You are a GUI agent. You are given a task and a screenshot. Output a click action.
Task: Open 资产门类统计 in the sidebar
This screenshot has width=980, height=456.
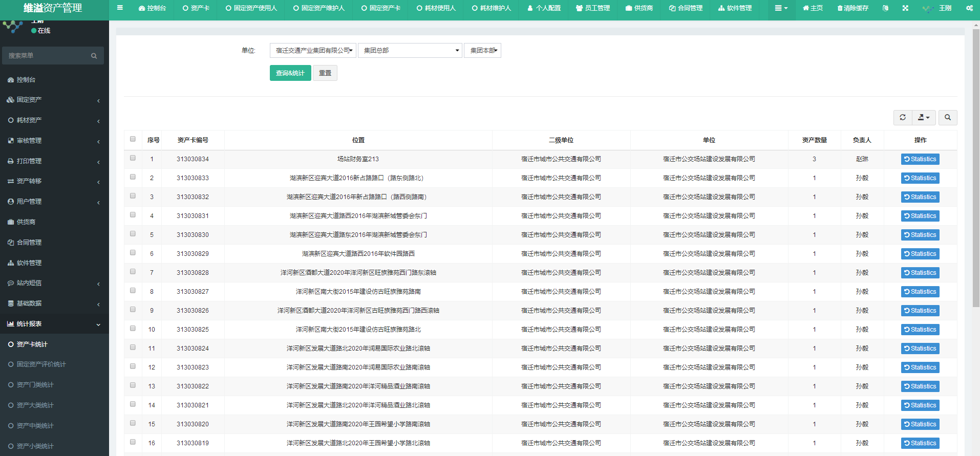coord(35,385)
